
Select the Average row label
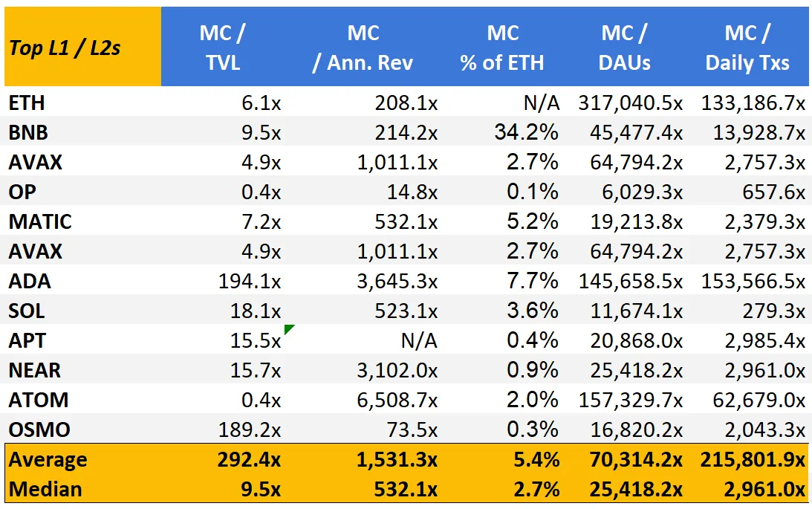(x=48, y=460)
